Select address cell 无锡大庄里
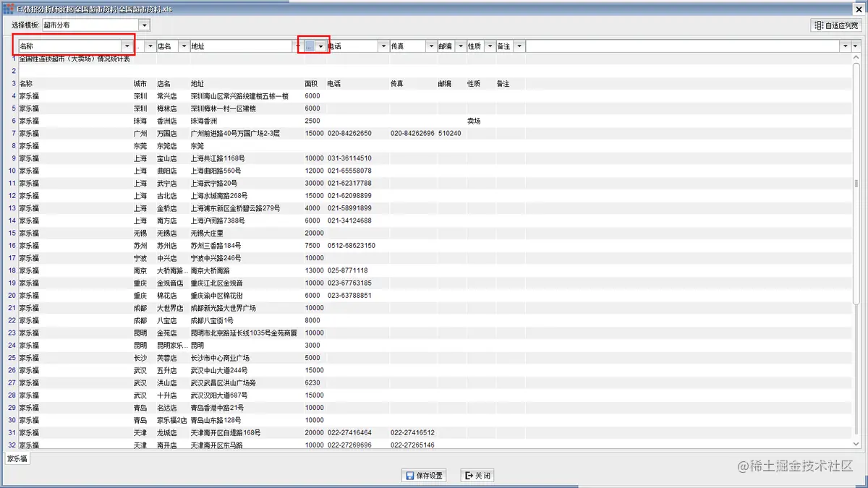 (207, 234)
